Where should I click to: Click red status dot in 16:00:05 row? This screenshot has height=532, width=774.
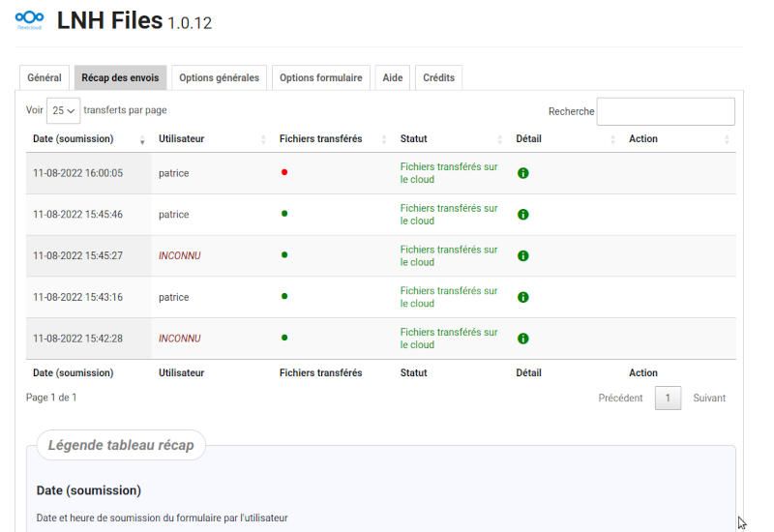(x=284, y=172)
